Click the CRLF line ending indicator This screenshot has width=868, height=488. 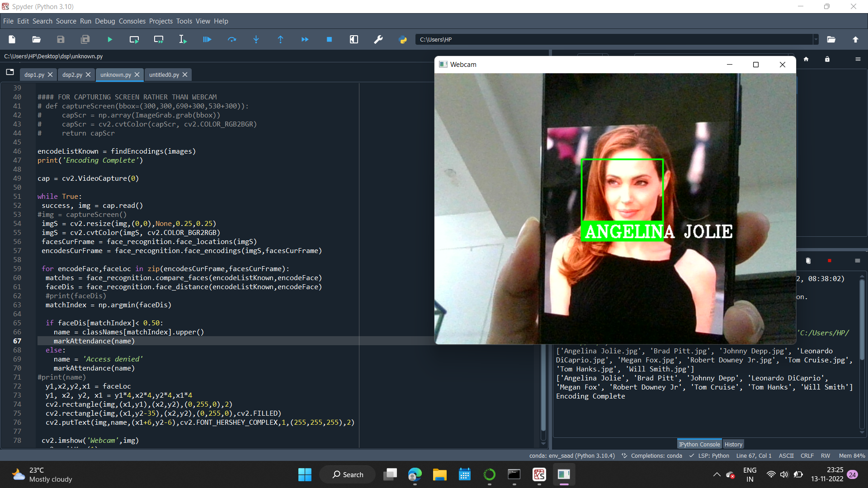[807, 455]
